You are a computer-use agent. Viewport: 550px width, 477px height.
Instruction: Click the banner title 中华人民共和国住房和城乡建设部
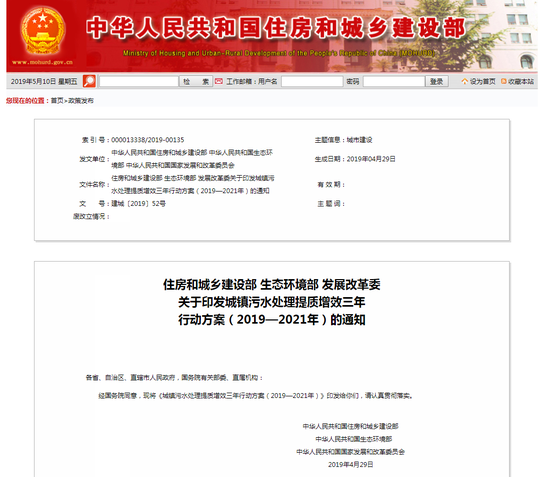(276, 28)
